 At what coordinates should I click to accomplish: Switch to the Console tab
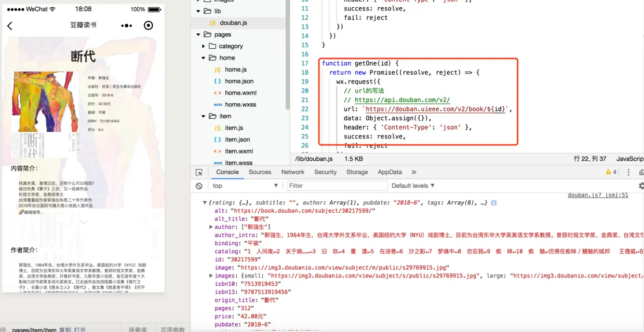227,172
